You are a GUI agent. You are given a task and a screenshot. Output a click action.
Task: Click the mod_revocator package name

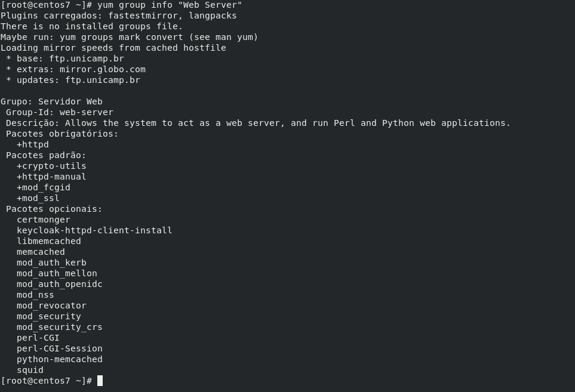tap(51, 305)
